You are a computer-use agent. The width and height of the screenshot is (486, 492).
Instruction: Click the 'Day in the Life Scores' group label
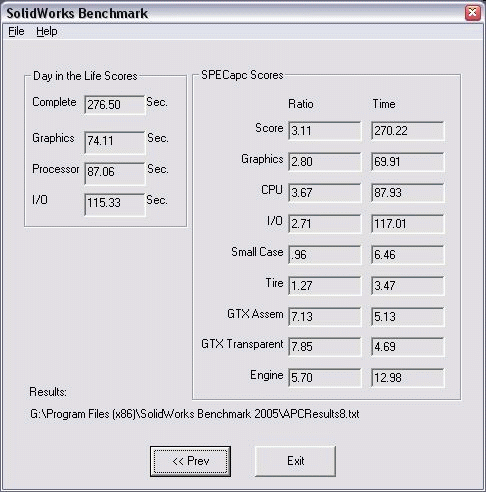85,76
